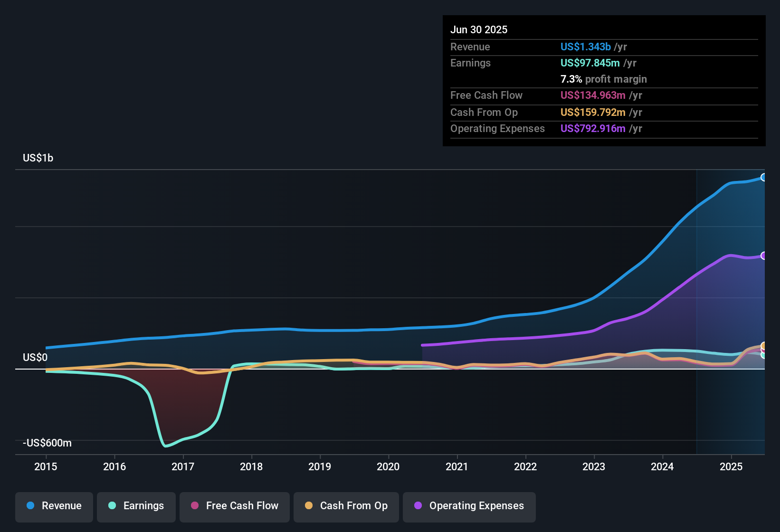Click the Jun 30 2025 tooltip date
The width and height of the screenshot is (780, 532).
coord(479,29)
